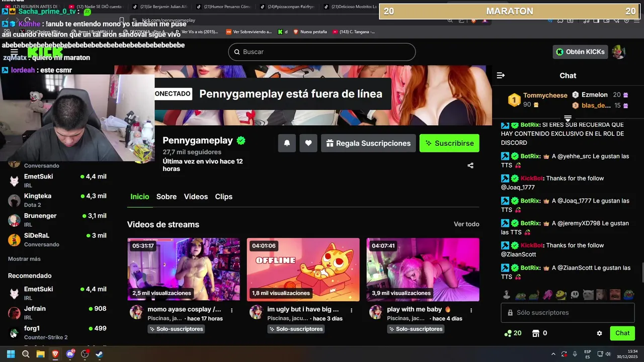Open Brunenger IRL channel
This screenshot has height=362, width=644.
pos(57,220)
